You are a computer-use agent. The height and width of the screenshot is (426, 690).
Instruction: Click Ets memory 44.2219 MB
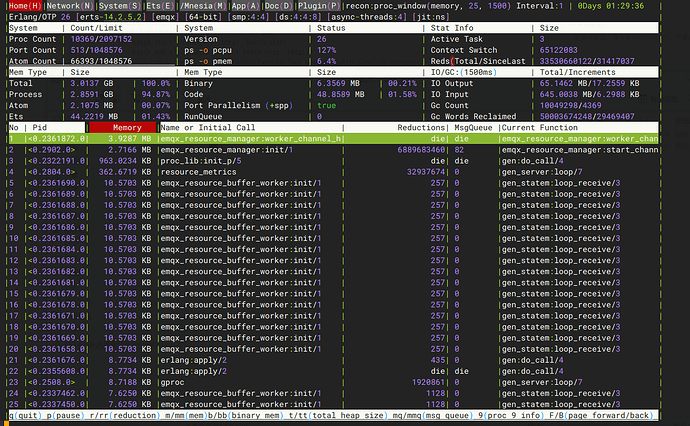(x=94, y=117)
